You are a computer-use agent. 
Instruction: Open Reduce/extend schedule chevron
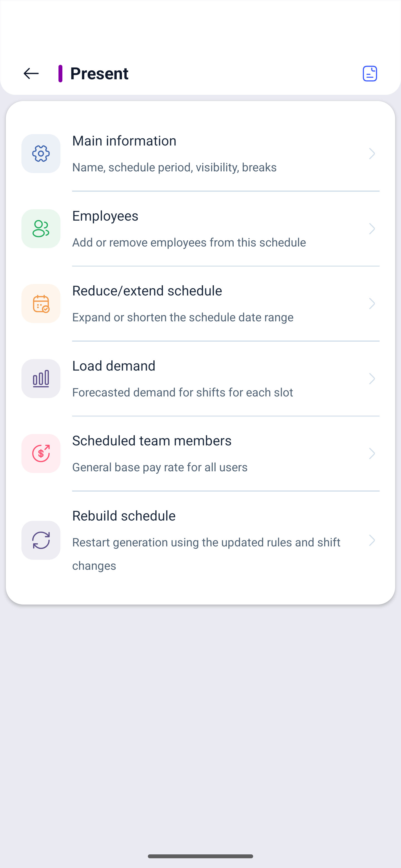click(372, 304)
